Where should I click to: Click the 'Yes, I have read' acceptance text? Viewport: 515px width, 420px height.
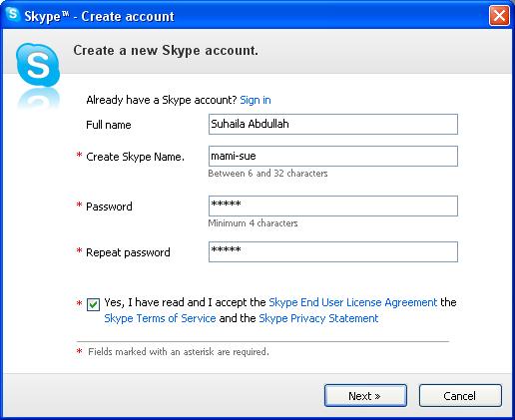click(x=185, y=302)
